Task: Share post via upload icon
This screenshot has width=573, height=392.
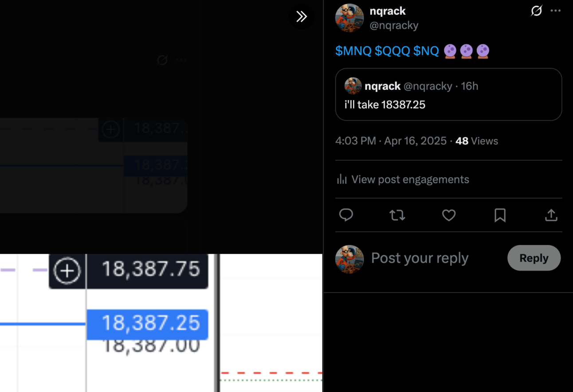Action: 551,215
